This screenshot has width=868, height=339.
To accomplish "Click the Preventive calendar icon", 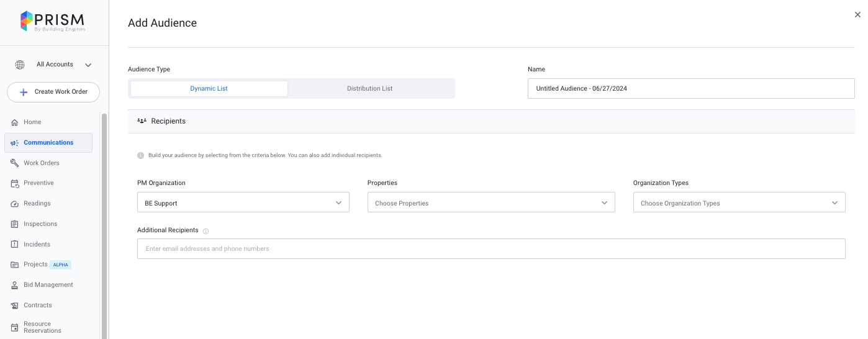I will click(x=15, y=183).
